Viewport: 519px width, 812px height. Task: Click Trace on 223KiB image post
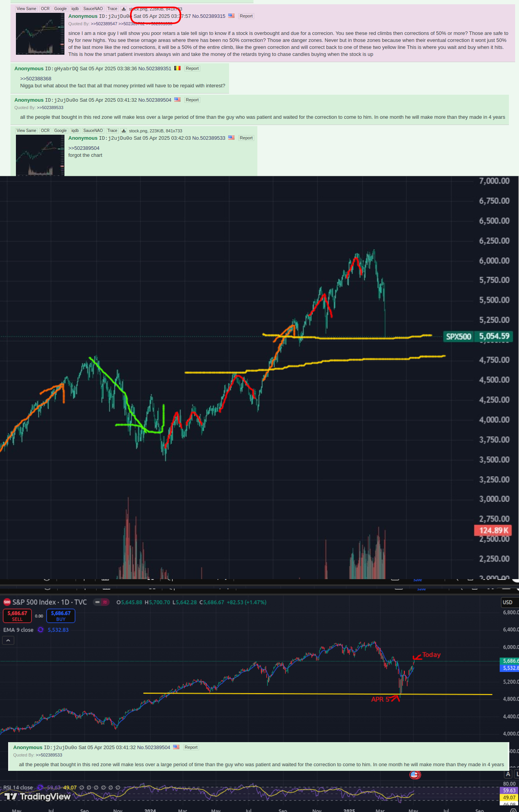[x=112, y=131]
